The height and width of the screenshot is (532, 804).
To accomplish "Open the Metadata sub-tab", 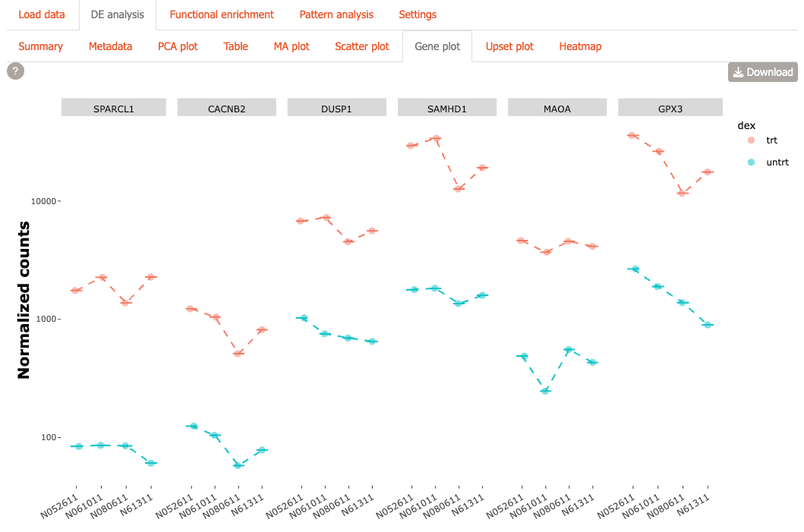I will pos(110,46).
